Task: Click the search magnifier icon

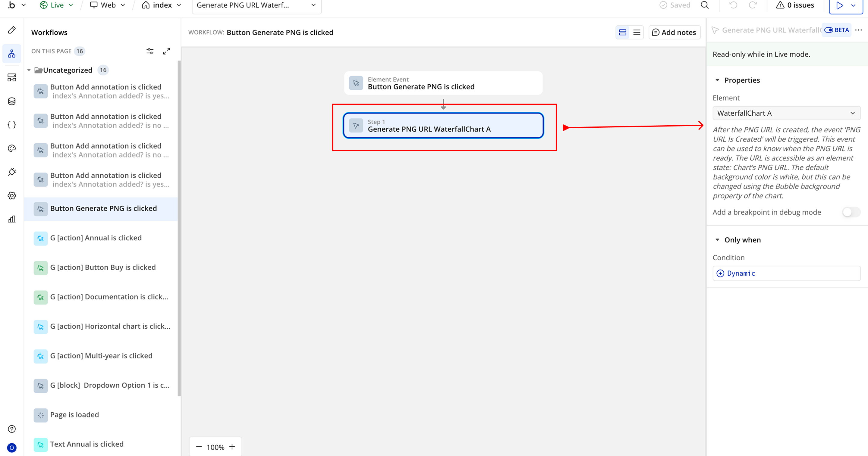Action: 705,5
